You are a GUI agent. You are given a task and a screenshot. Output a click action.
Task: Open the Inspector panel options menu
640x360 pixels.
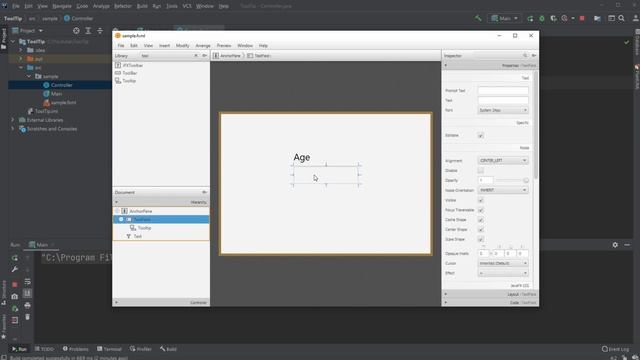534,56
